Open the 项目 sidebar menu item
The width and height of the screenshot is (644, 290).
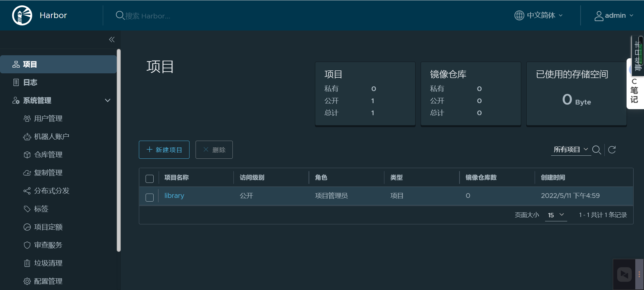pos(58,64)
